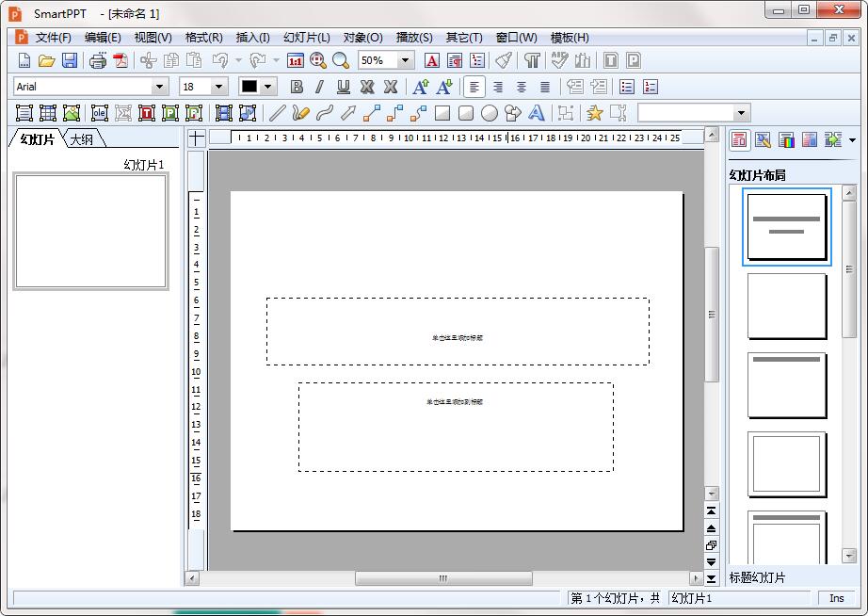Open the 50% zoom level dropdown

406,60
